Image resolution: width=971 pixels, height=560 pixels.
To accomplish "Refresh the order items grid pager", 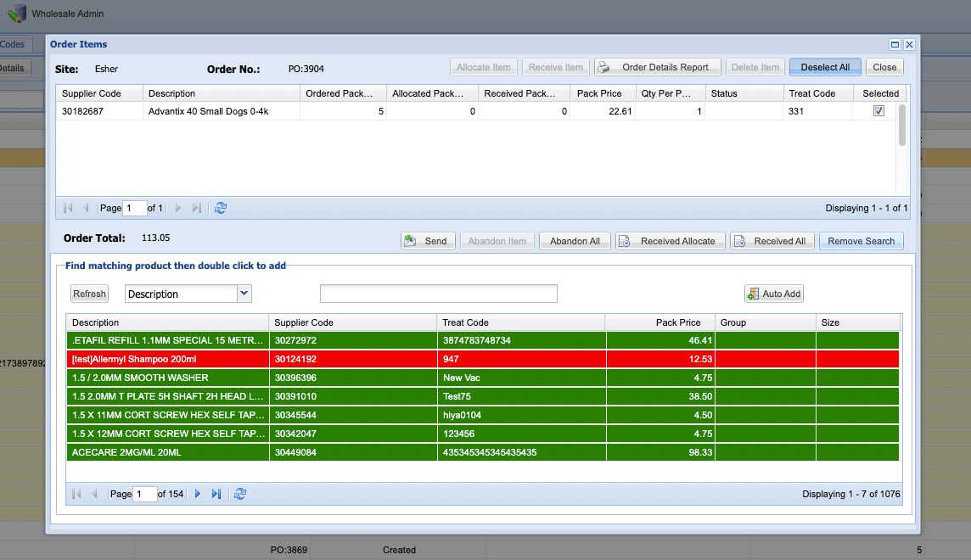I will [x=221, y=208].
